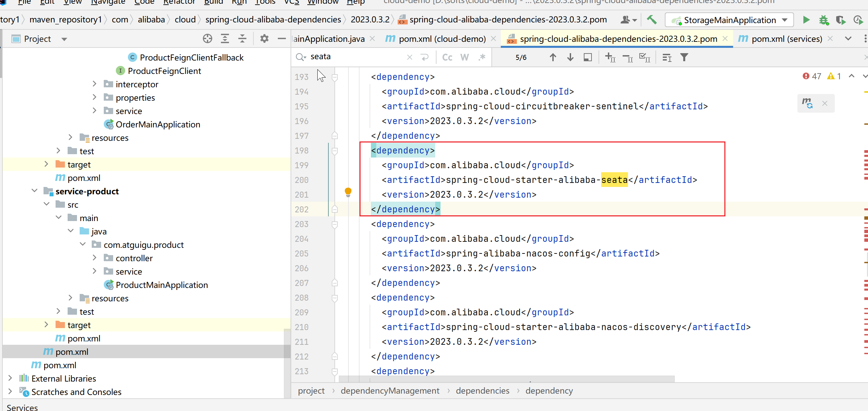Start debugging with the bug icon
This screenshot has height=411, width=868.
(x=824, y=20)
